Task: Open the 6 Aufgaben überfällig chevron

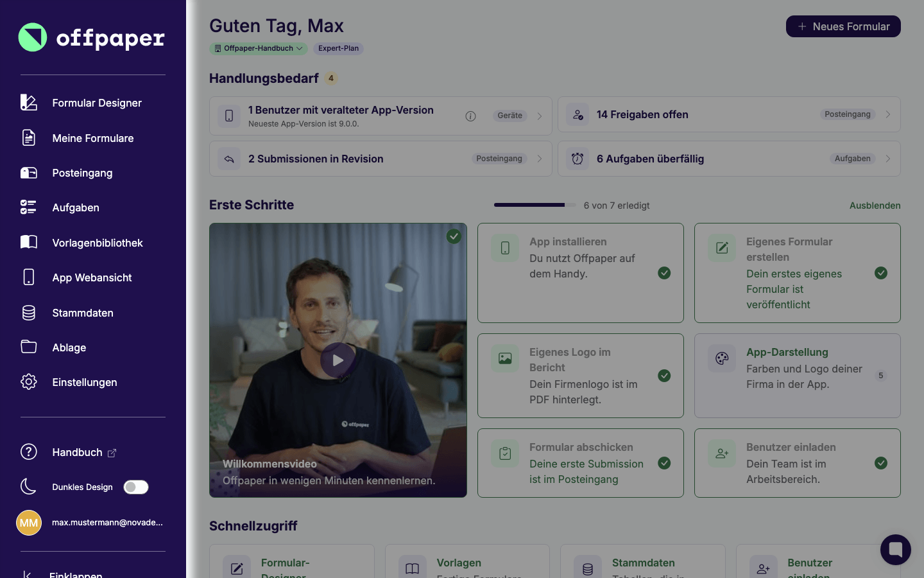Action: (888, 159)
